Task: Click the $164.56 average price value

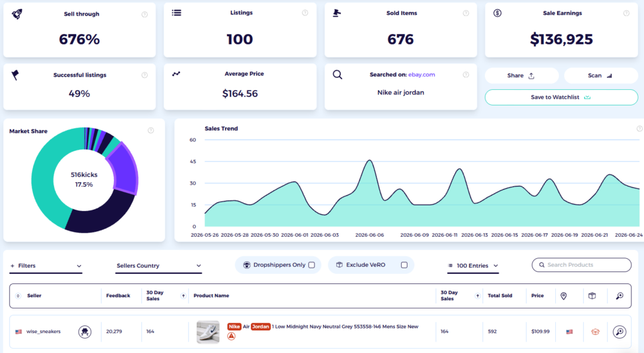Action: [x=240, y=94]
